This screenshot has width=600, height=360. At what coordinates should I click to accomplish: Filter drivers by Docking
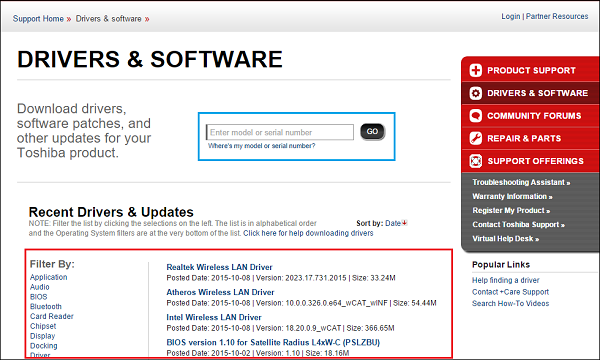pyautogui.click(x=44, y=346)
